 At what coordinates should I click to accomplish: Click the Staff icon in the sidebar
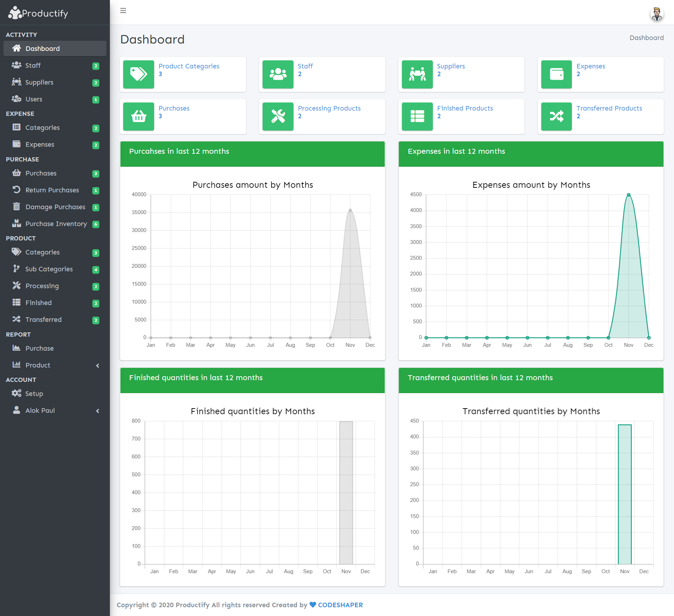tap(16, 65)
